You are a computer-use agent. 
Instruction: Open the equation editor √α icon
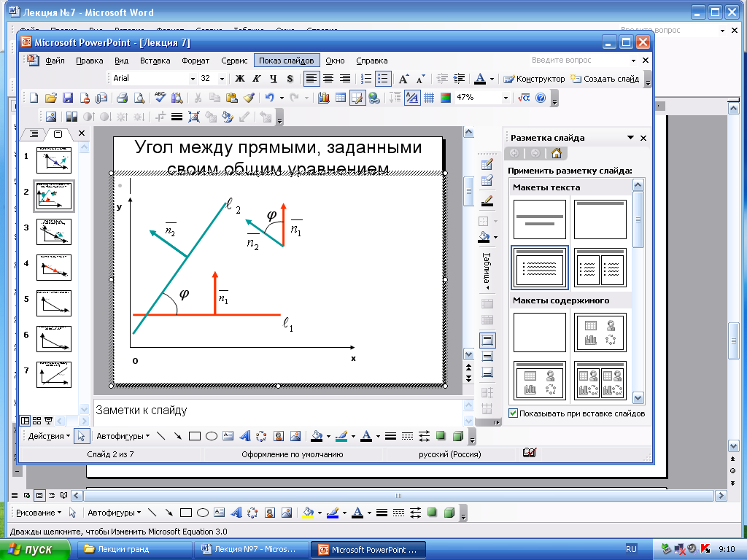pos(524,98)
